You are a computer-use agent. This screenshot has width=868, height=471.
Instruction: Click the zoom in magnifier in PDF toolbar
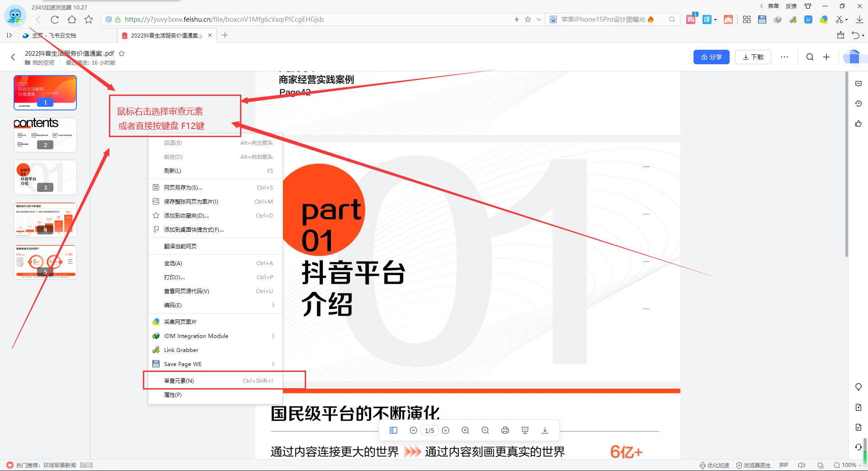point(465,430)
